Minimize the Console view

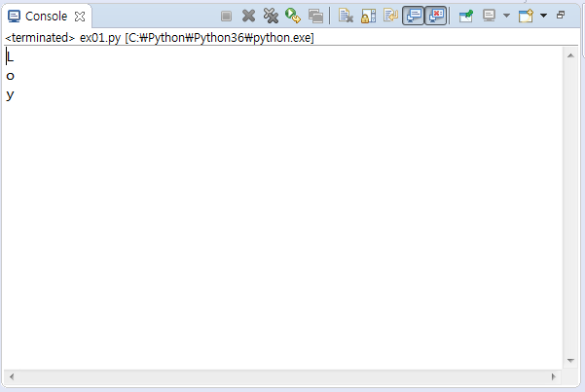[561, 15]
